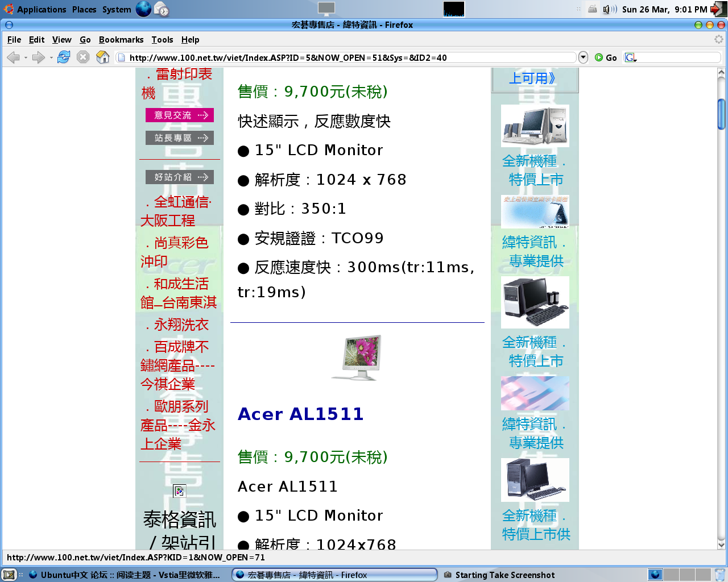The height and width of the screenshot is (582, 728).
Task: Open the 雷射印表機 link
Action: (x=177, y=83)
